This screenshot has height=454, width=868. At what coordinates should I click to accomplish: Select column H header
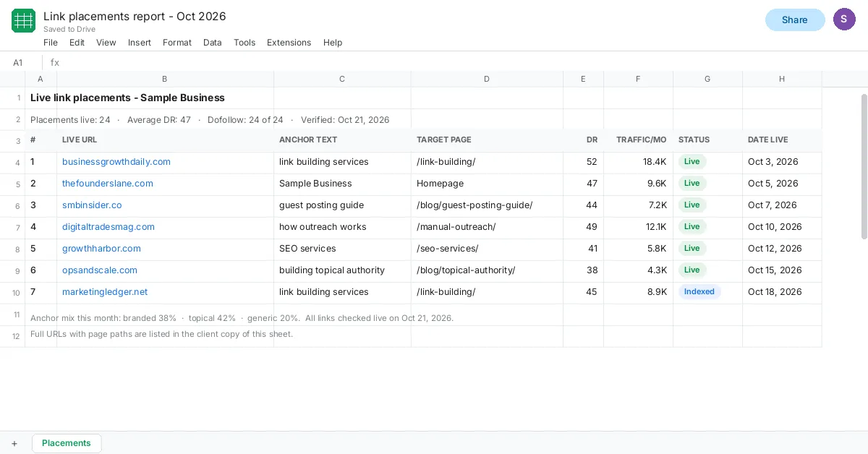point(782,79)
